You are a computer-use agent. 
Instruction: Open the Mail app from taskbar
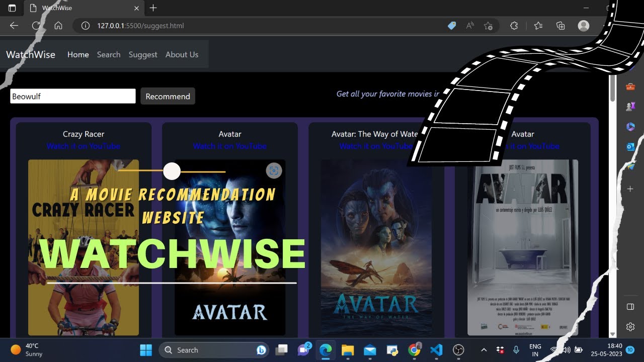coord(370,350)
